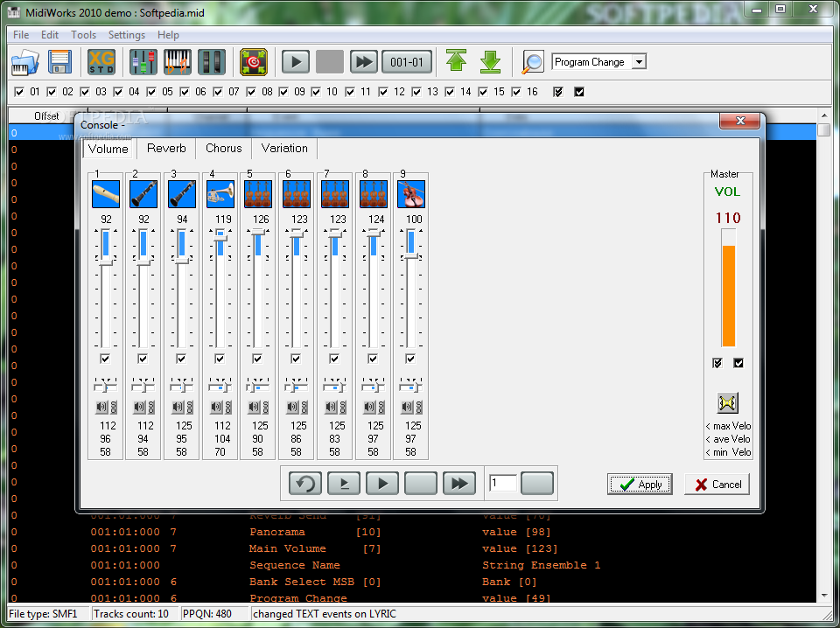Screen dimensions: 840x628
Task: Open the mixer faders toolbar icon
Action: (x=143, y=62)
